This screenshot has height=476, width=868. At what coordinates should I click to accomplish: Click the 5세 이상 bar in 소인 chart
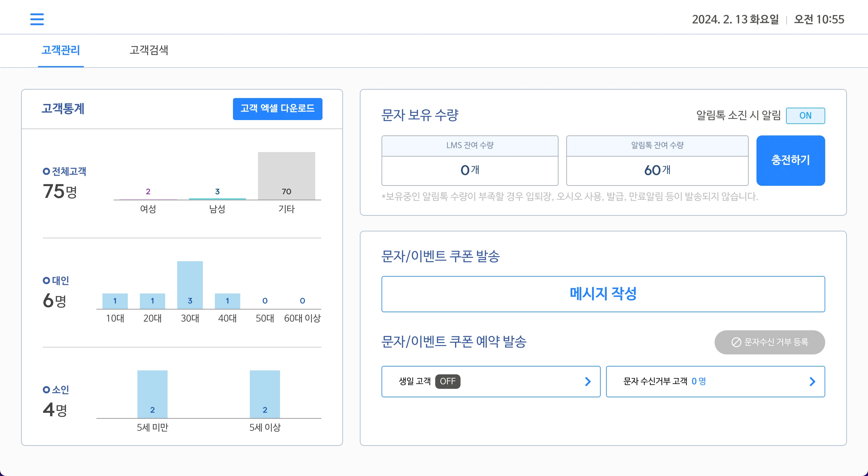click(265, 394)
